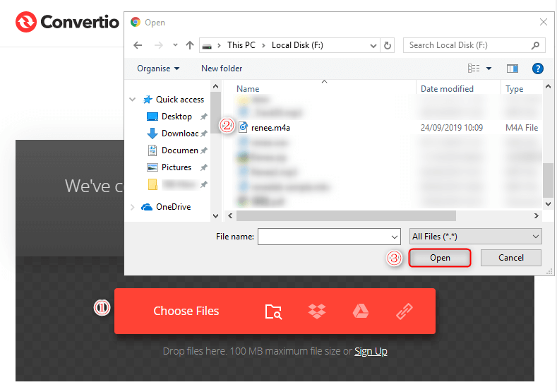Click the Chrome icon in dialog title

coord(136,22)
